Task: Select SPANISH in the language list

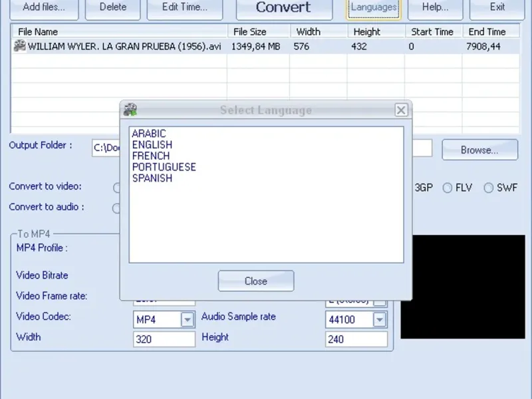Action: point(152,178)
